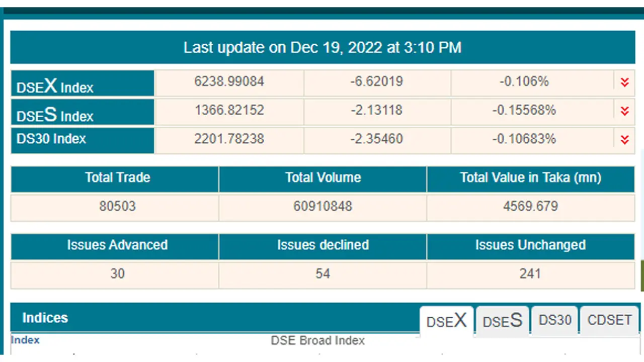Click the DSEX Index label cell
Screen dimensions: 644x362
(83, 83)
